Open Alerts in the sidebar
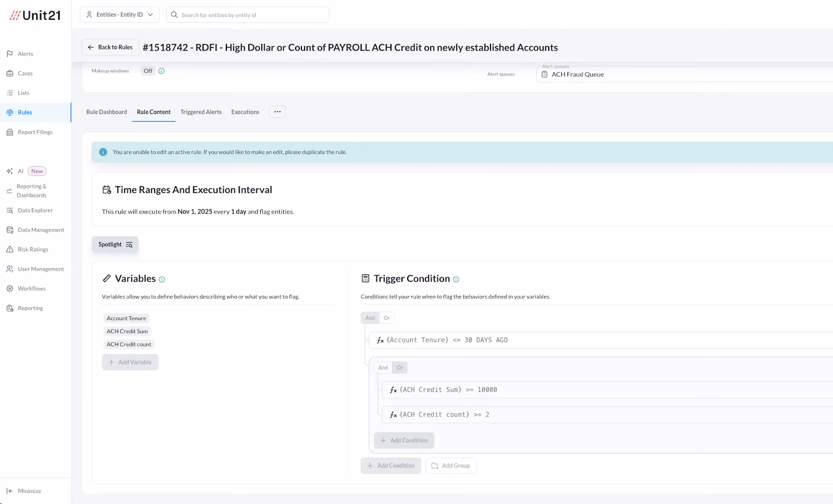The height and width of the screenshot is (504, 833). [x=25, y=54]
